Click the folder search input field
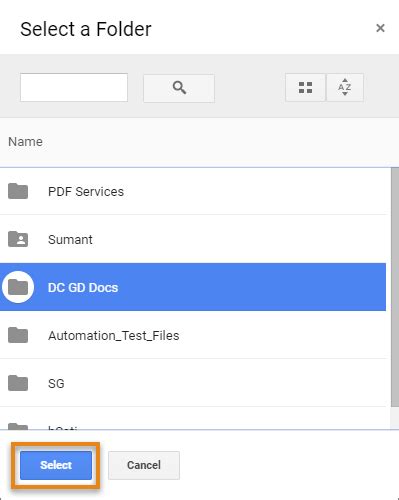399x500 pixels. coord(74,88)
